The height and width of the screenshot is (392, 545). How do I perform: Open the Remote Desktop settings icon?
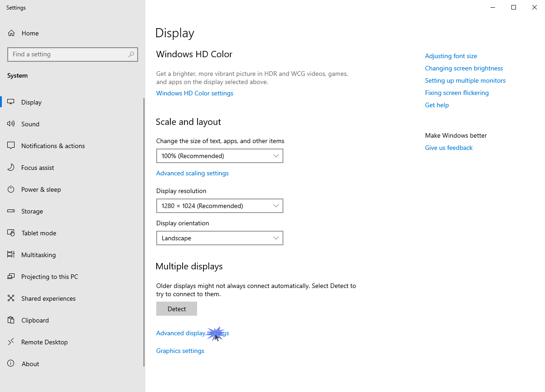(11, 342)
